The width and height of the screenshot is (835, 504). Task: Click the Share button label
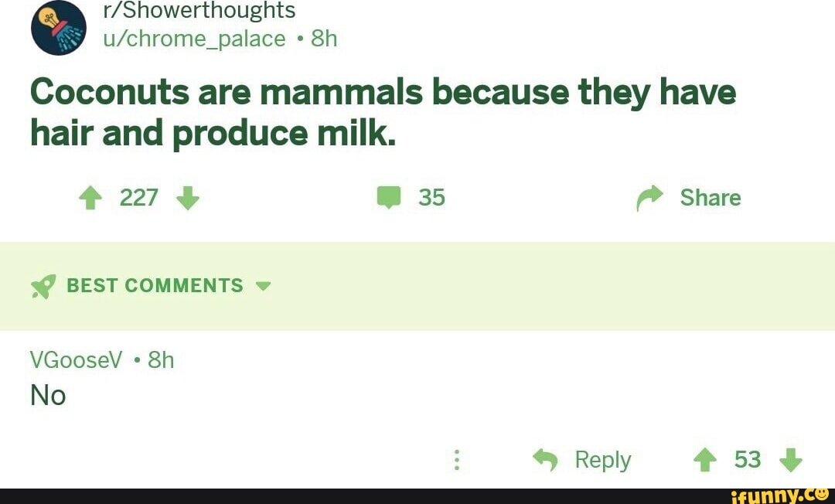tap(710, 198)
